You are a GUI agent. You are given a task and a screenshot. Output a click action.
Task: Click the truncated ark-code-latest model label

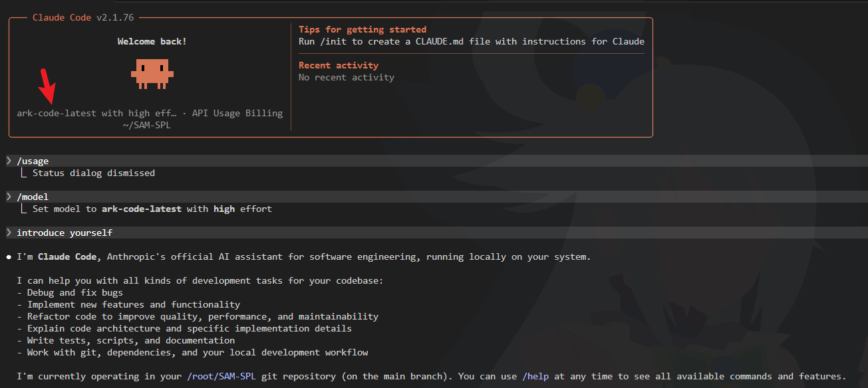tap(96, 113)
